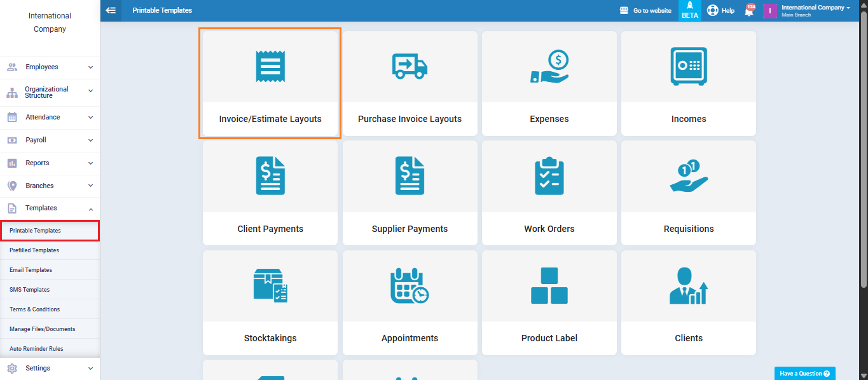Collapse the Templates sidebar section
This screenshot has width=868, height=380.
tap(50, 208)
